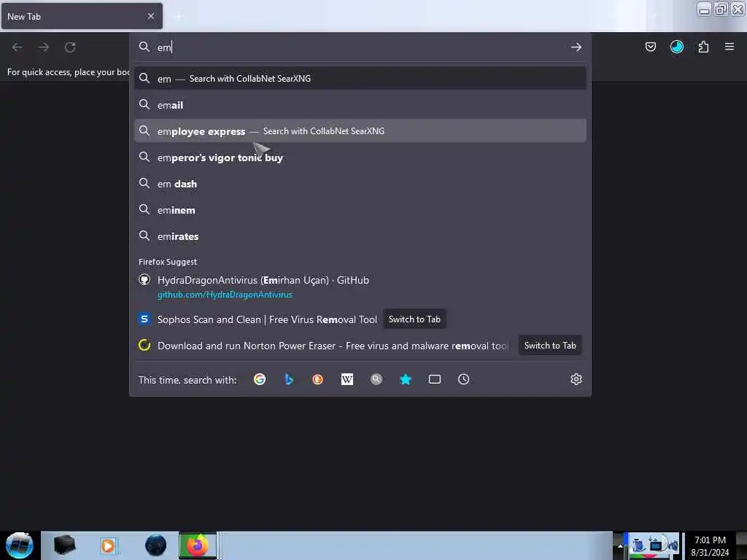The image size is (747, 560).
Task: Search this time with Google
Action: tap(260, 379)
